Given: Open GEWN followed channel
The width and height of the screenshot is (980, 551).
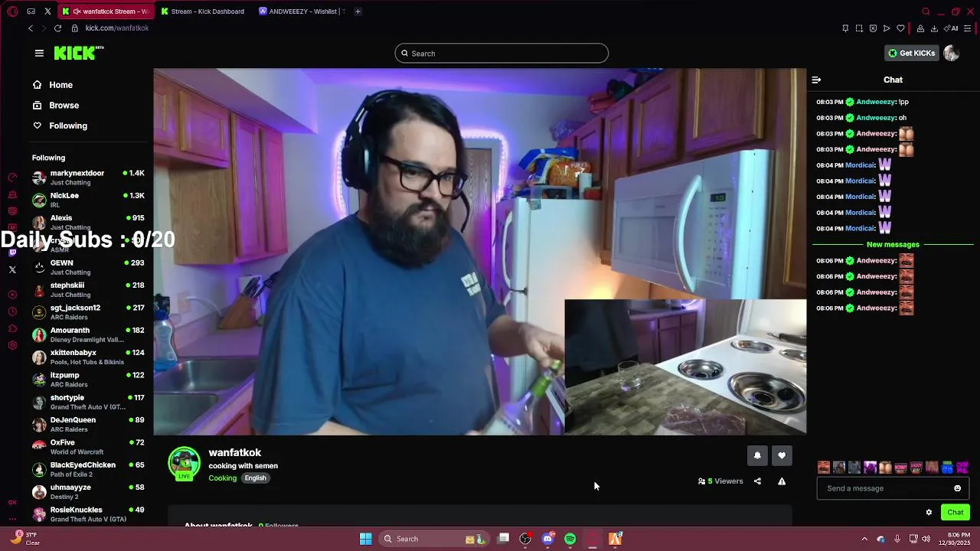Looking at the screenshot, I should pos(88,267).
